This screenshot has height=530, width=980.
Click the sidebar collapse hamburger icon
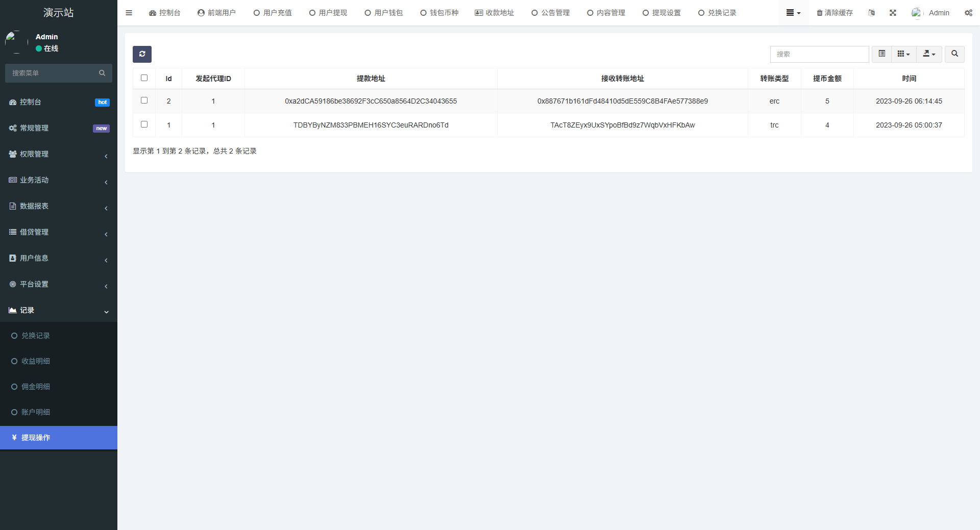click(129, 13)
